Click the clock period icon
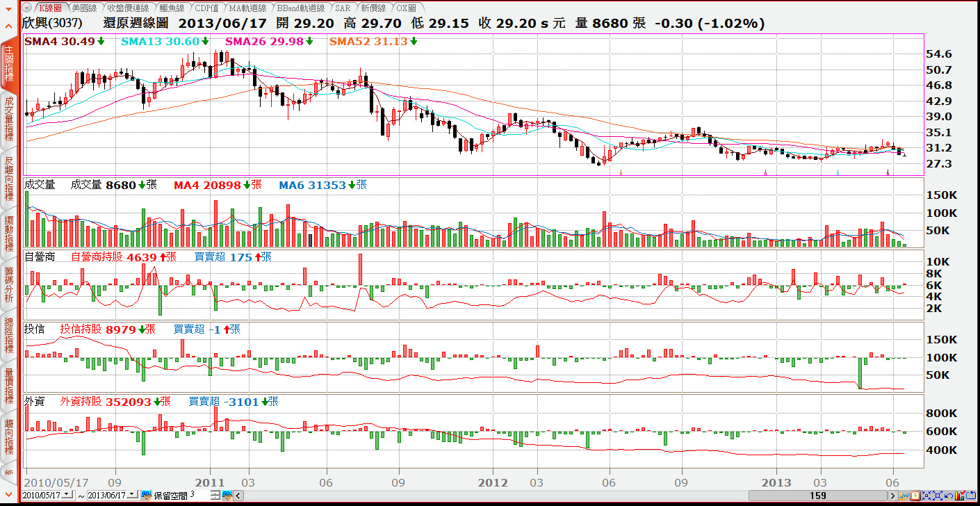This screenshot has height=506, width=980. [915, 496]
